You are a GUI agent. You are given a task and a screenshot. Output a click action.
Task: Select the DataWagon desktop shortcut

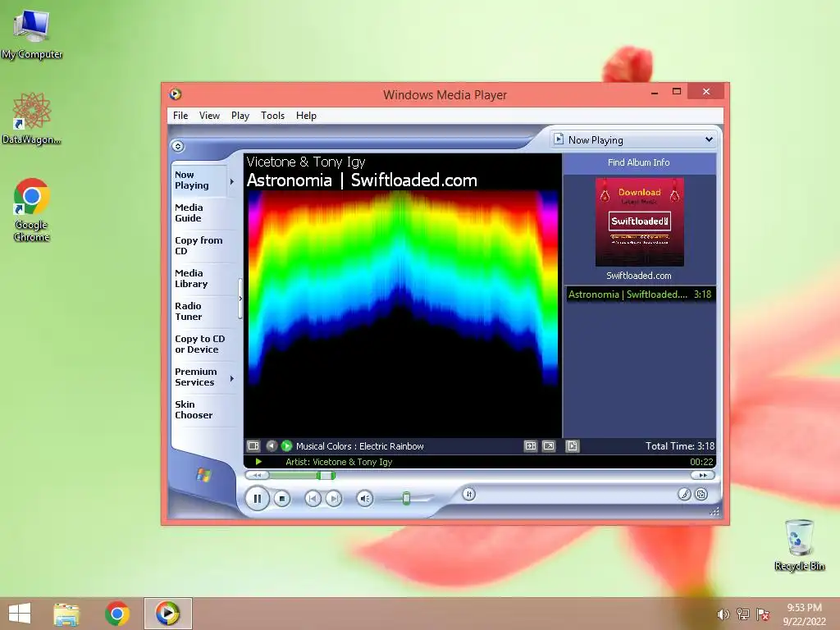pyautogui.click(x=32, y=118)
